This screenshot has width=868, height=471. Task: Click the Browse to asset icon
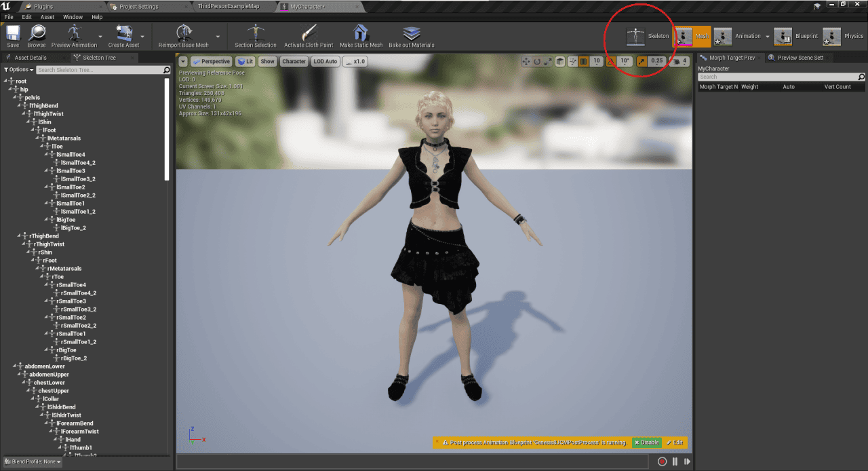(x=37, y=31)
